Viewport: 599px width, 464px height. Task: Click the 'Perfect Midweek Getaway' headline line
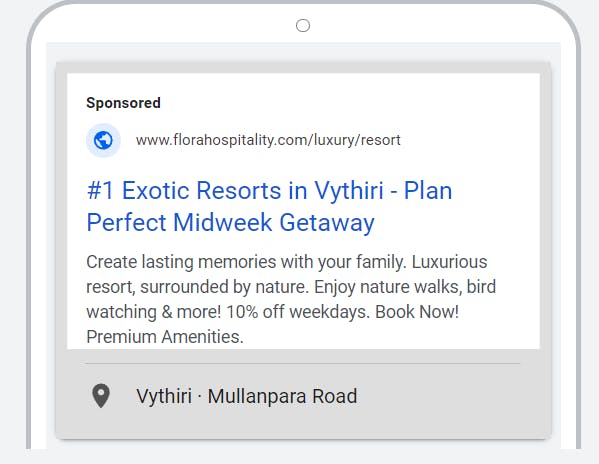[x=230, y=223]
